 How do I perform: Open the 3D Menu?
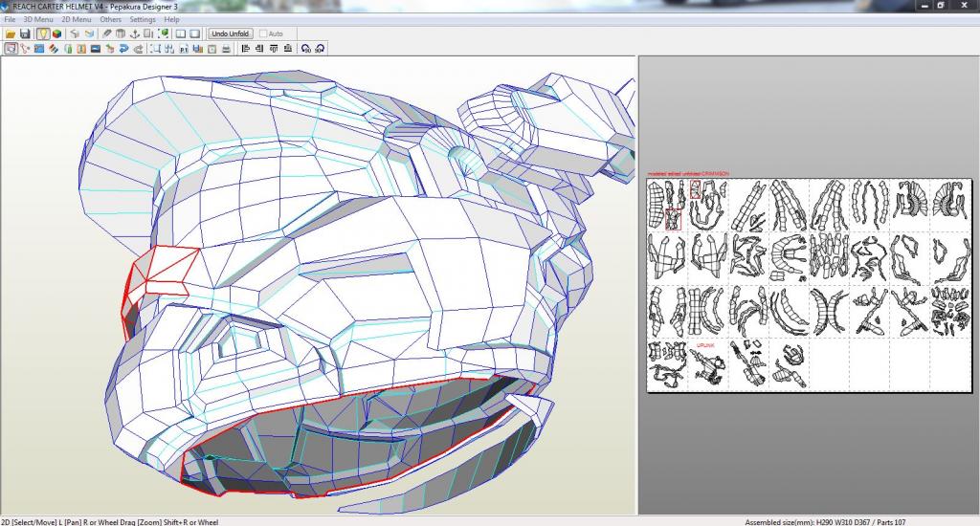pos(38,19)
